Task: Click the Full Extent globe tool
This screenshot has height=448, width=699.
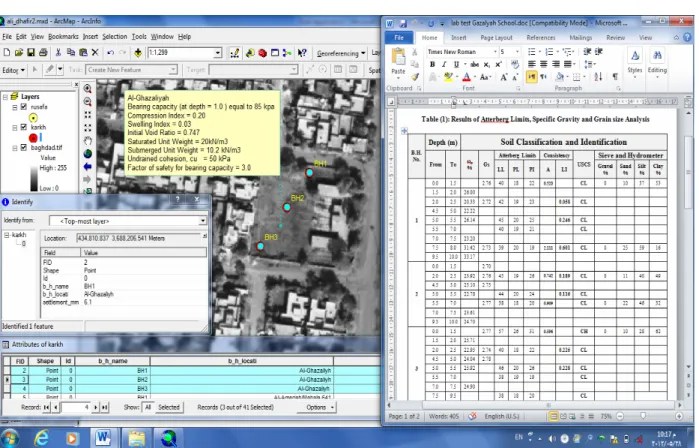Action: pyautogui.click(x=87, y=154)
